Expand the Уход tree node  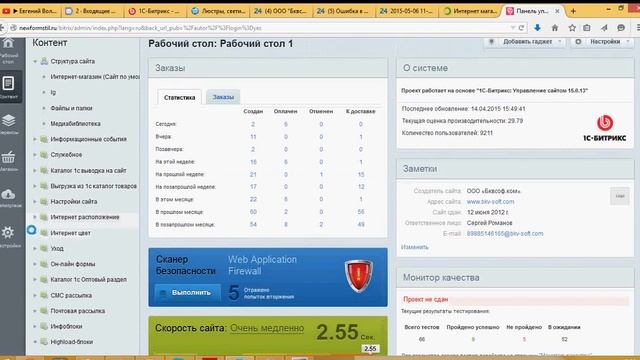pos(35,249)
